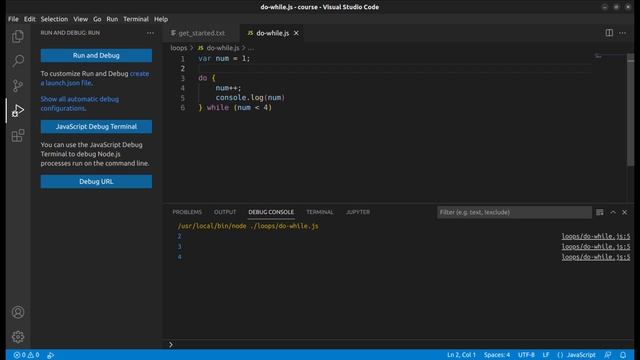Open the Source Control view icon
This screenshot has width=640, height=360.
pyautogui.click(x=18, y=86)
